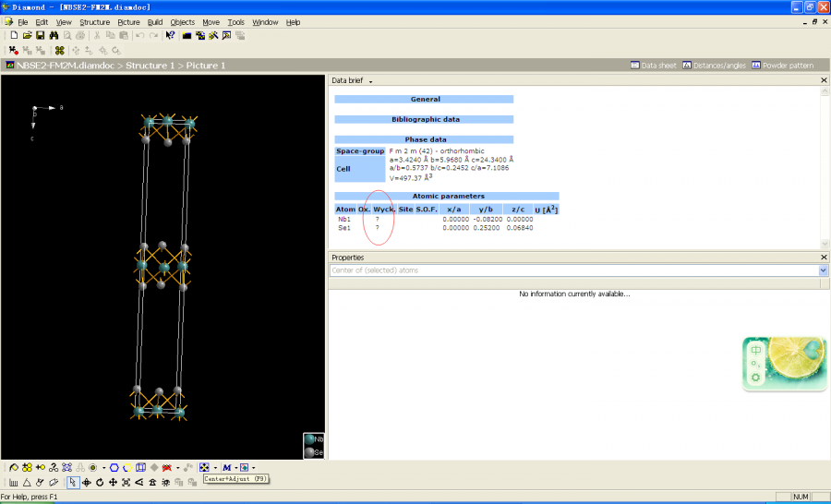
Task: Save the document using the floppy disk icon
Action: [41, 35]
